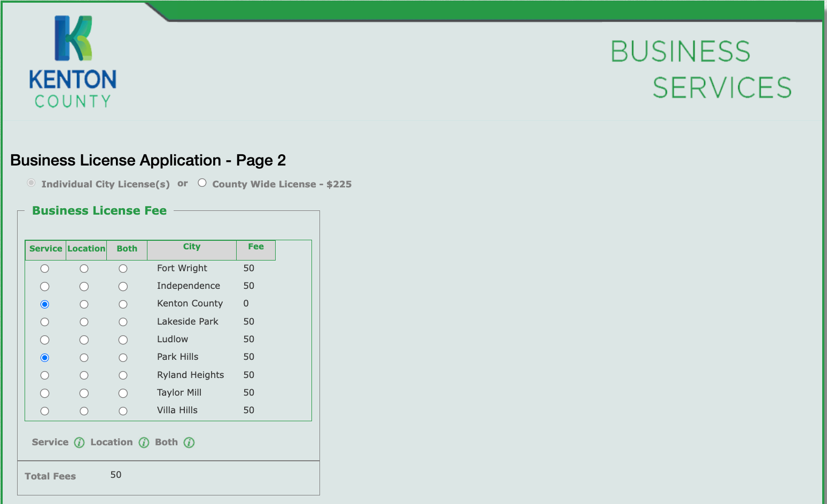The image size is (827, 504).
Task: Click the Both info icon
Action: click(x=189, y=443)
